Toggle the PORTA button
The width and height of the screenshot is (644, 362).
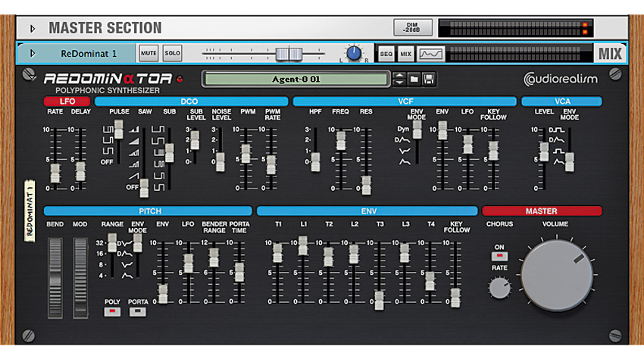[x=138, y=312]
